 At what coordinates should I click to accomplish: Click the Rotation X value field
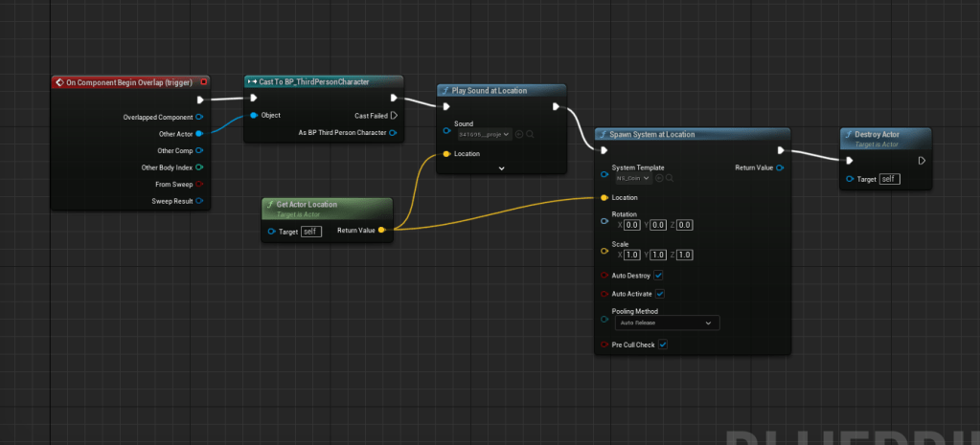pyautogui.click(x=631, y=225)
